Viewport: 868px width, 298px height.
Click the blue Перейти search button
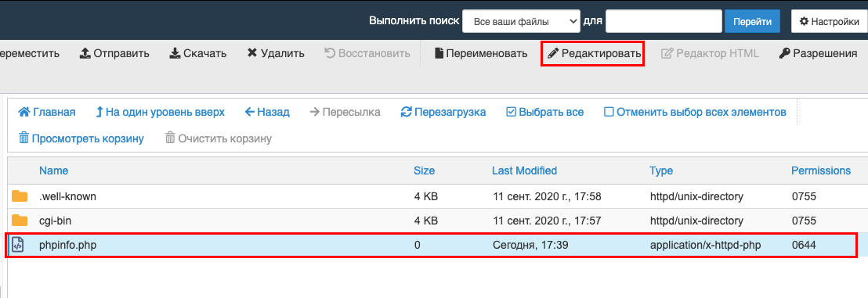click(752, 22)
